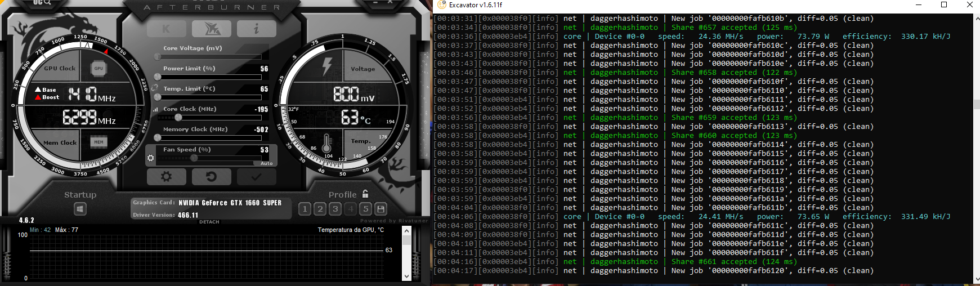Viewport: 980px width, 286px height.
Task: Click the Fan Speed value 53
Action: tap(264, 150)
